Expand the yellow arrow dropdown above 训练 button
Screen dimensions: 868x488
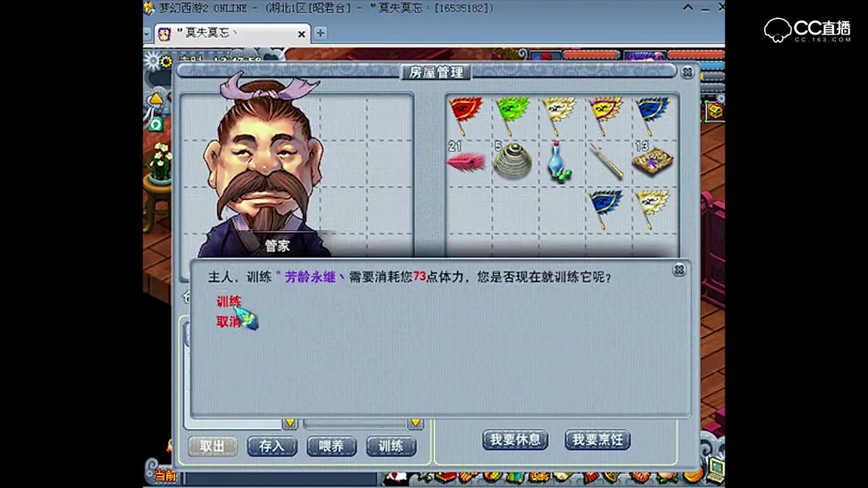(x=416, y=424)
